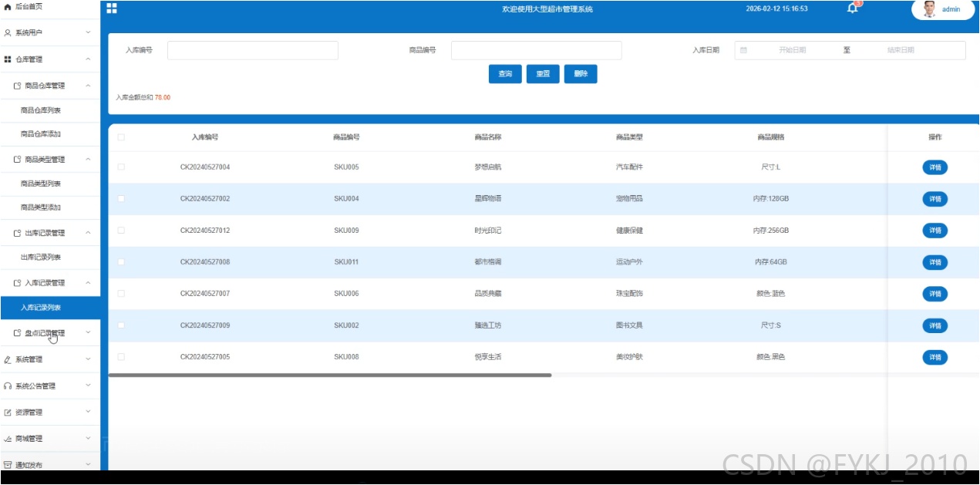Screen dimensions: 980x485
Task: Click the 重置 reset button
Action: click(543, 74)
